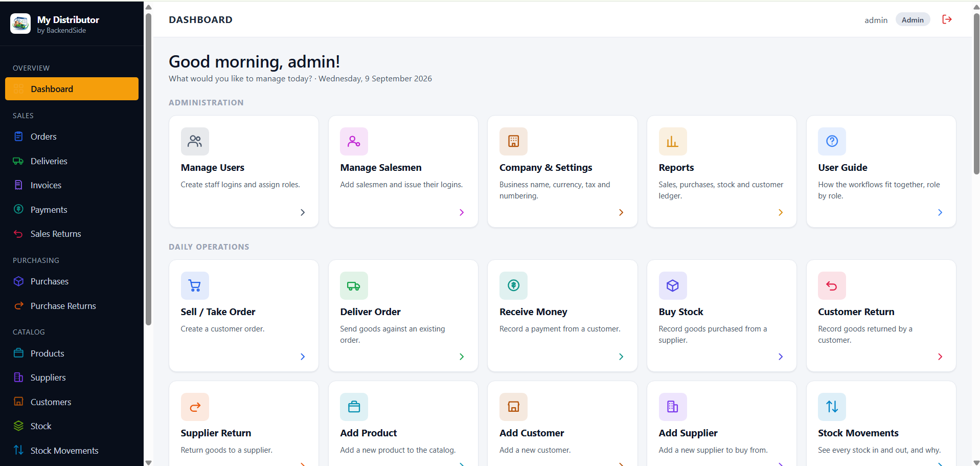Click the Buy Stock card title

[681, 312]
